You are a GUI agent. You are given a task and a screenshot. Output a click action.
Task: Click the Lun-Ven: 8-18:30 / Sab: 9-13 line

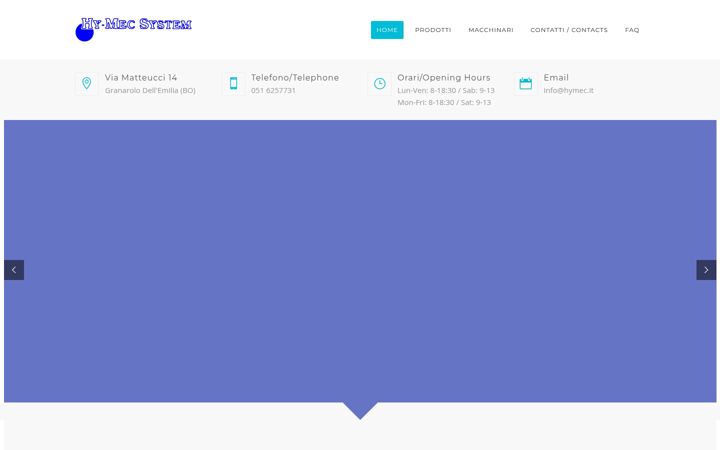click(446, 90)
